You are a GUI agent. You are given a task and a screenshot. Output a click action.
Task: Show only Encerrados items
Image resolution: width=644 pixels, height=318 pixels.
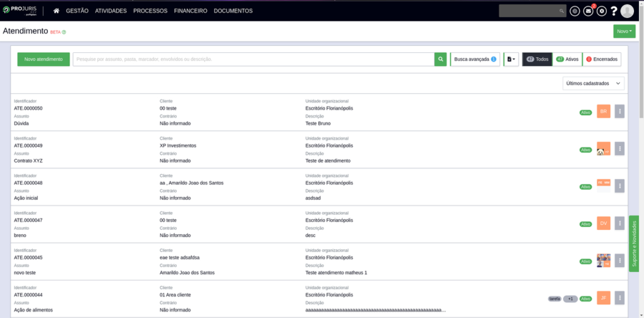click(x=602, y=59)
